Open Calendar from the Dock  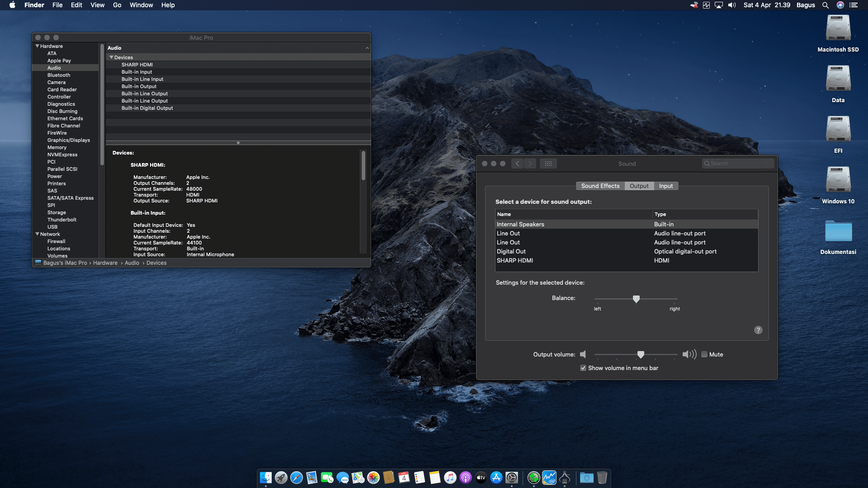click(x=404, y=478)
